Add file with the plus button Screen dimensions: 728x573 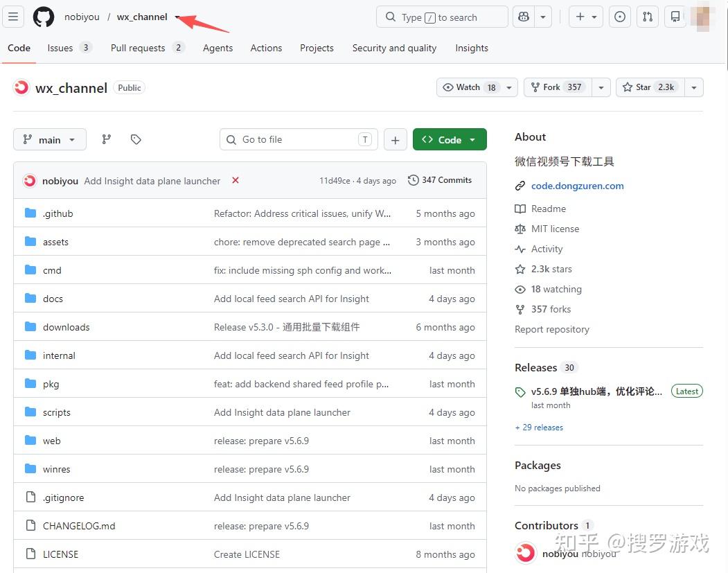(395, 140)
